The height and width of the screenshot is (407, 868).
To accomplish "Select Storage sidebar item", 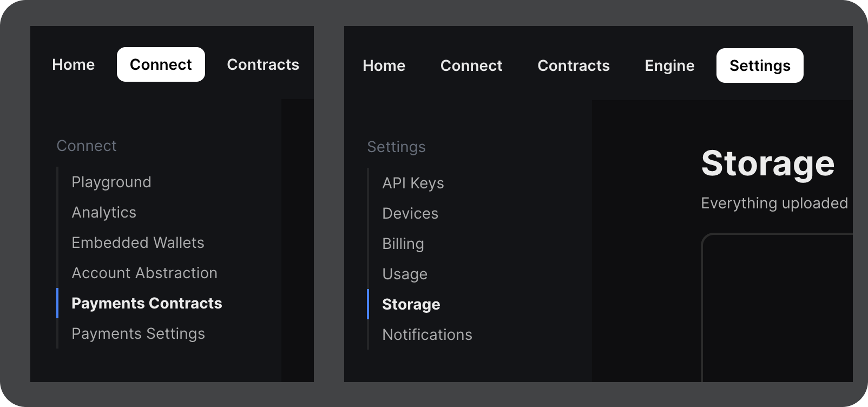I will [411, 304].
